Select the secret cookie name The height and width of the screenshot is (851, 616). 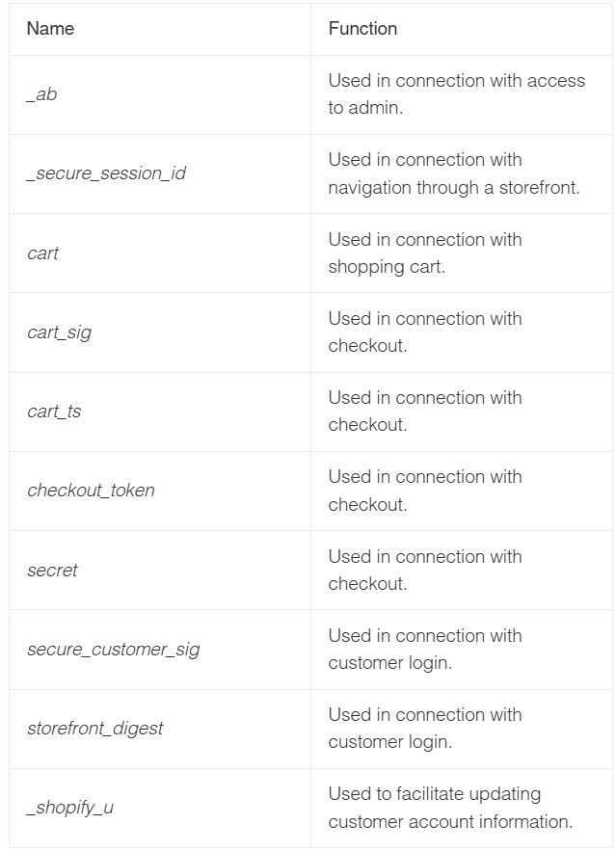point(52,571)
